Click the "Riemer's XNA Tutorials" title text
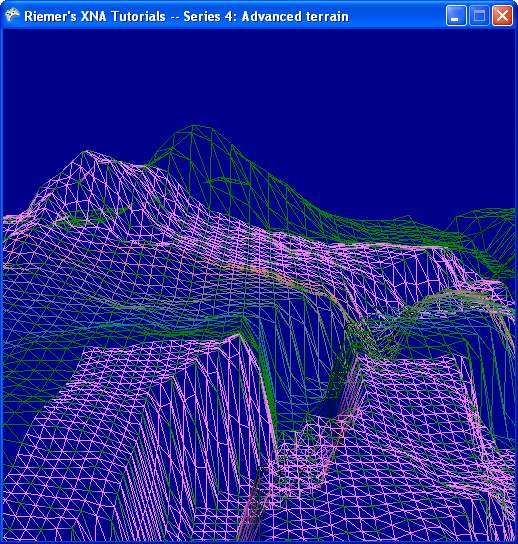 click(x=95, y=16)
